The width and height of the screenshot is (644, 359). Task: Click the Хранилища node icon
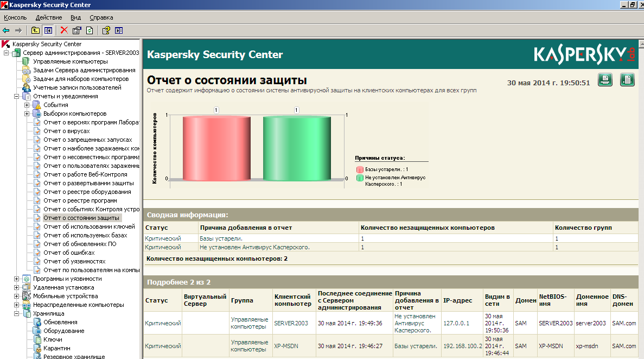point(26,313)
